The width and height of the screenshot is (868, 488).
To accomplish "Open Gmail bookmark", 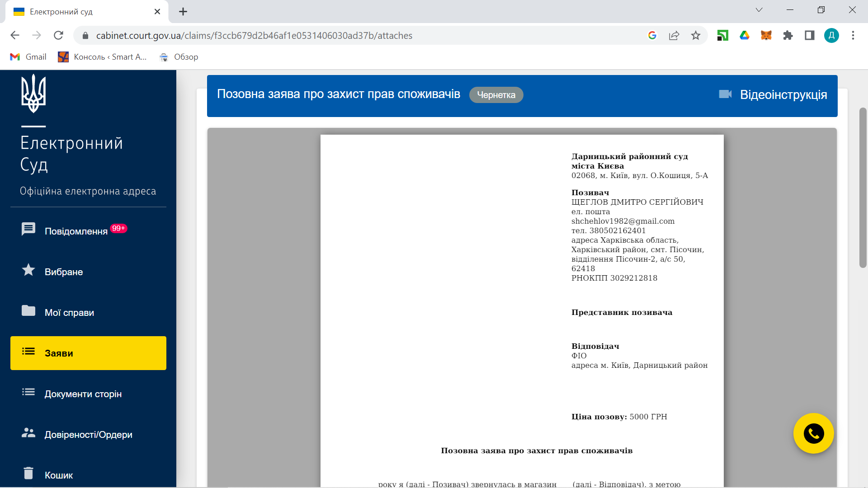I will [28, 57].
